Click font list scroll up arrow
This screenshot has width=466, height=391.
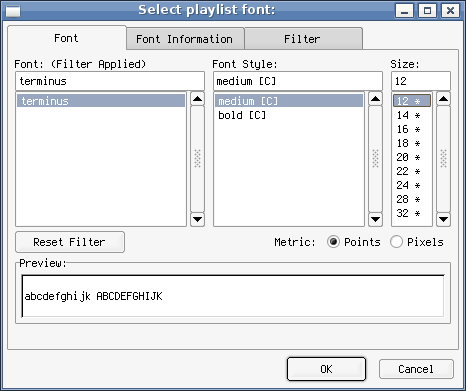click(197, 99)
